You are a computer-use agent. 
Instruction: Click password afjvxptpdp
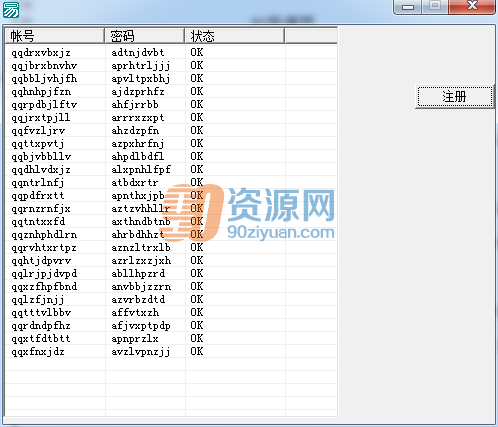[141, 326]
